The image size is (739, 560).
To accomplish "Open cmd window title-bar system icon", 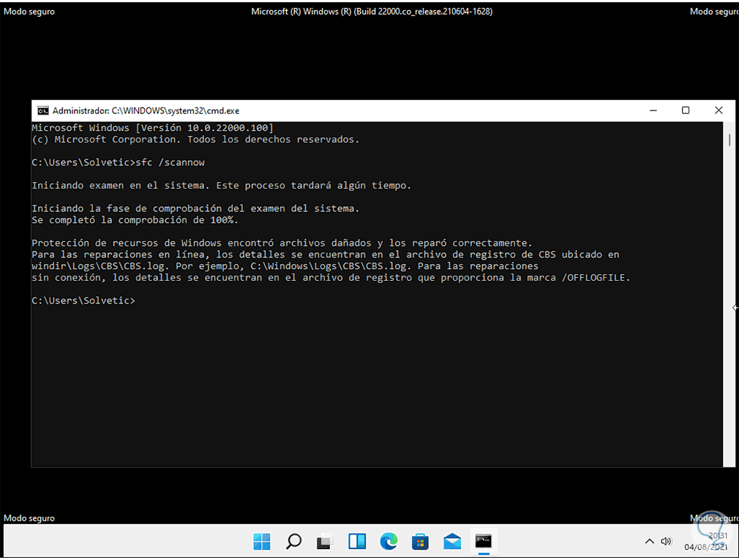I will (x=43, y=110).
